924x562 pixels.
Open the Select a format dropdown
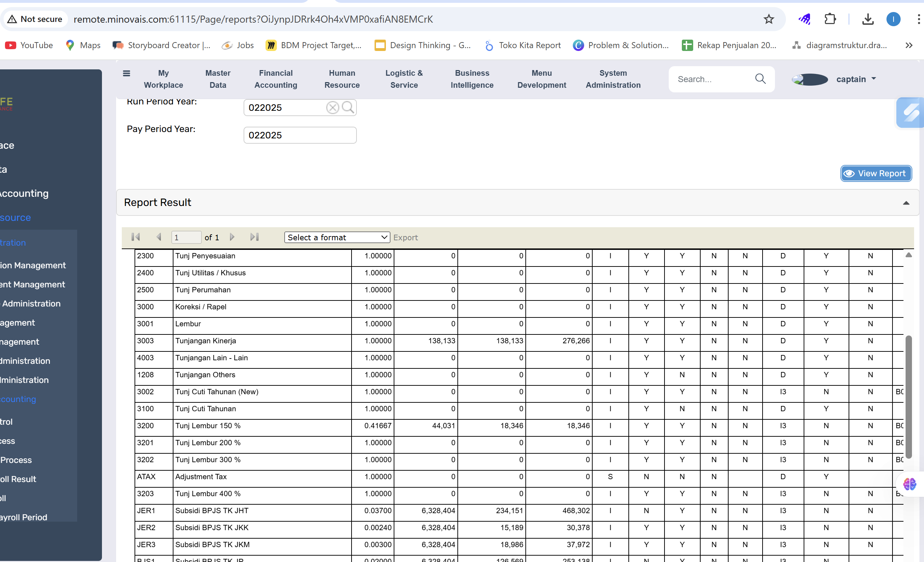tap(337, 237)
